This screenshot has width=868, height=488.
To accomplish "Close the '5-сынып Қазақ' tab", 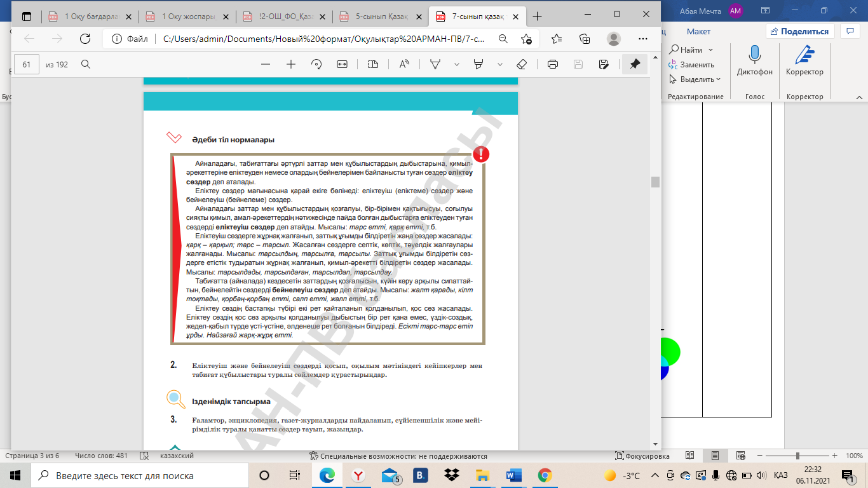I will click(419, 16).
